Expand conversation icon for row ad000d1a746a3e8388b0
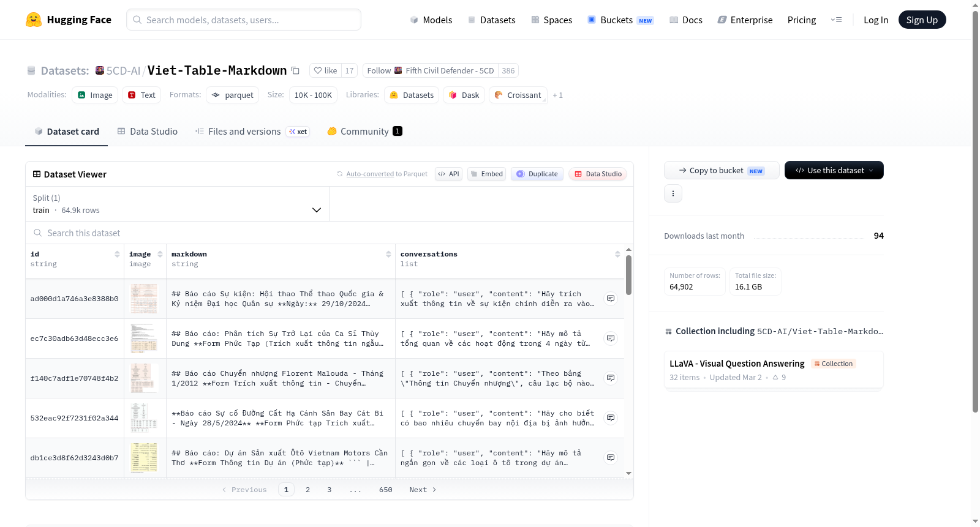Image resolution: width=980 pixels, height=527 pixels. pos(611,299)
